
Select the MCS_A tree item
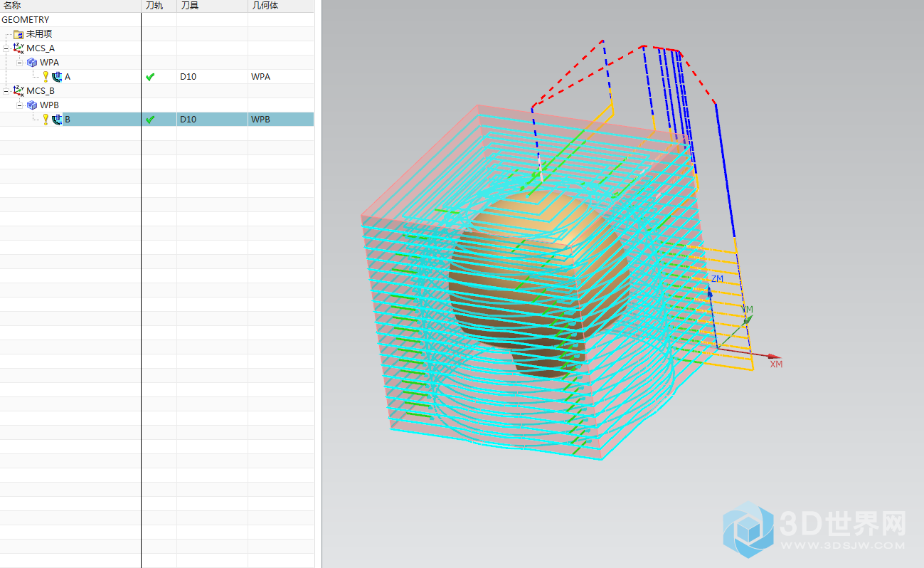pos(41,48)
